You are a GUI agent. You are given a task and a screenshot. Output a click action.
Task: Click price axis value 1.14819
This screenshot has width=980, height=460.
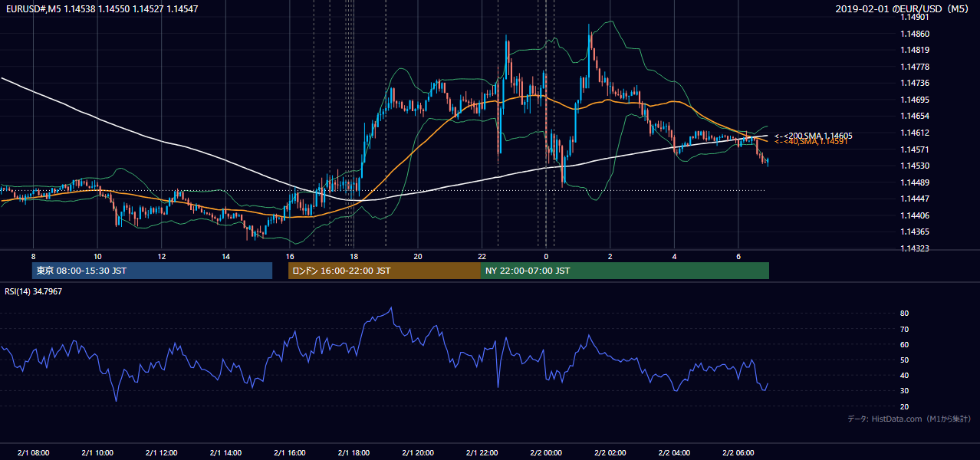pos(915,50)
